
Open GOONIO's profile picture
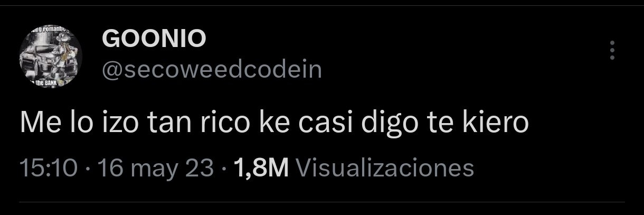pyautogui.click(x=50, y=59)
